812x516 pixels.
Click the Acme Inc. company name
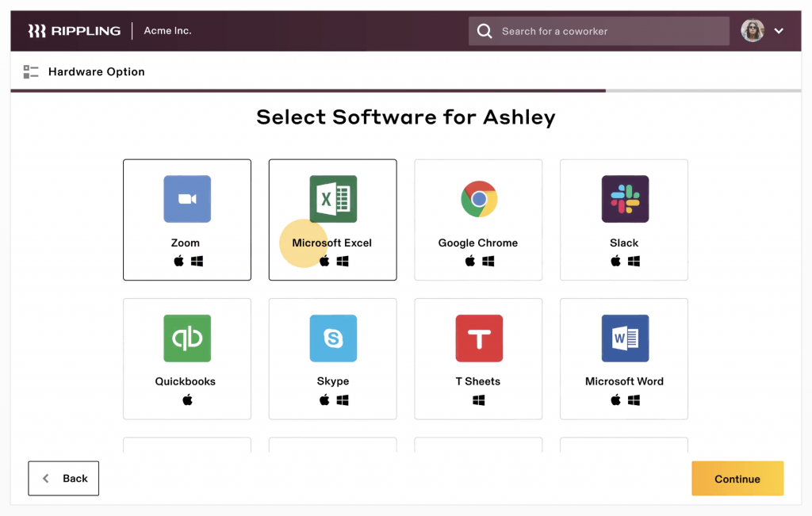point(168,31)
